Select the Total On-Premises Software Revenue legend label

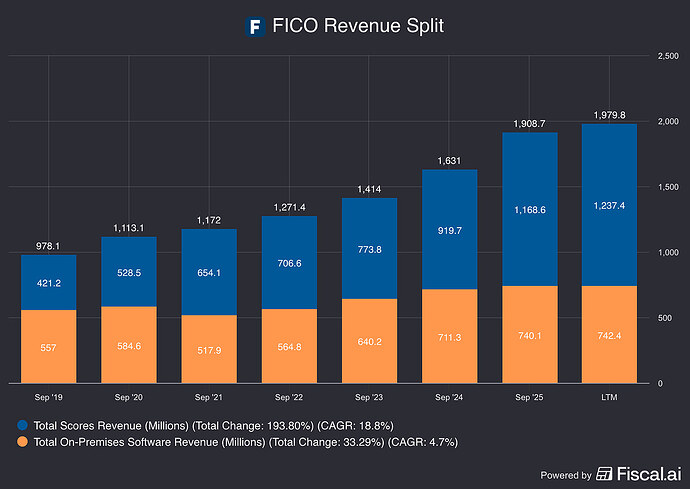pos(246,442)
